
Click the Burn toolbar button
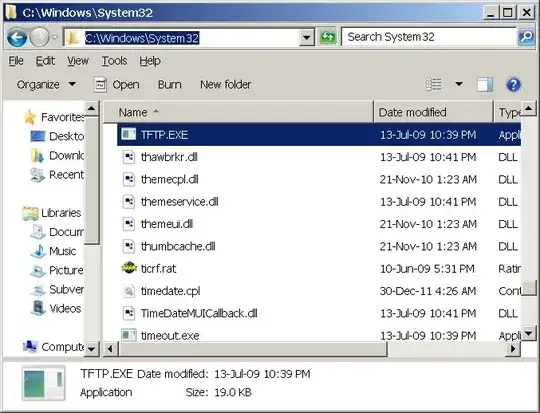169,84
